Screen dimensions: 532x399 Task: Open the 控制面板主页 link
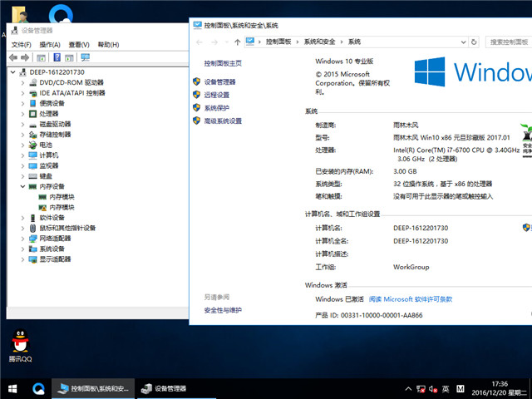pyautogui.click(x=223, y=63)
